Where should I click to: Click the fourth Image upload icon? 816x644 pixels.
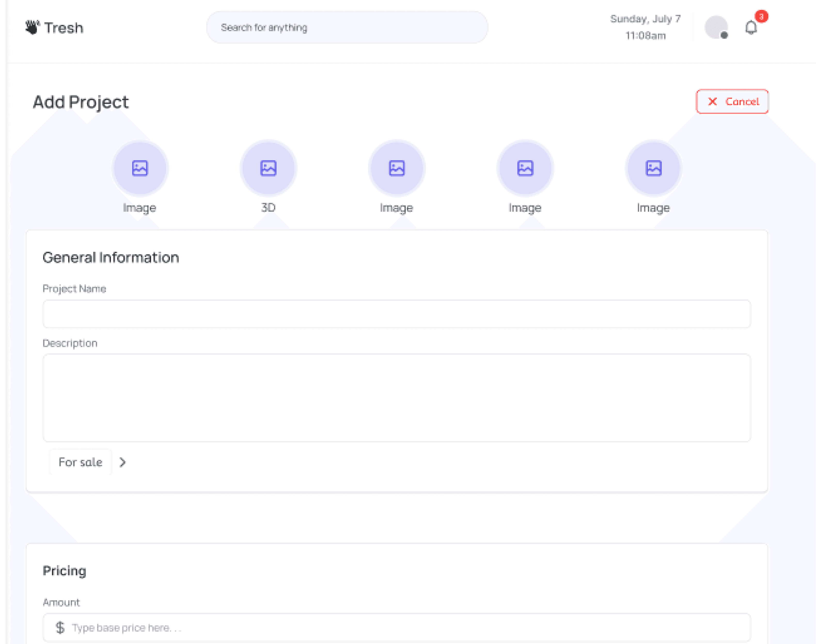525,168
